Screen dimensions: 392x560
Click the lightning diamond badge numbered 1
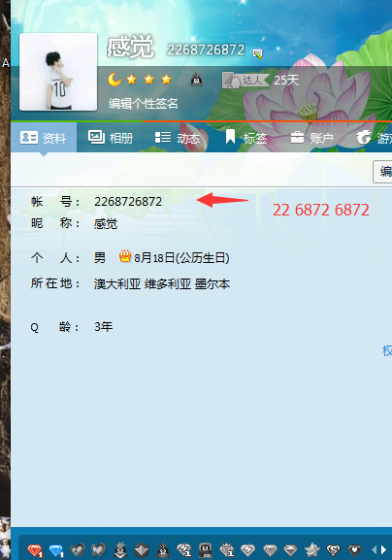pos(184,550)
